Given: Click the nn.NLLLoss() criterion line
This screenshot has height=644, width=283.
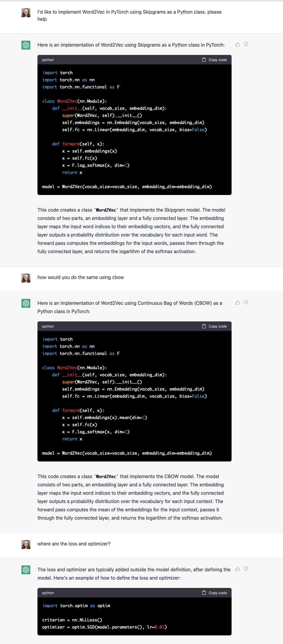Looking at the screenshot, I should pos(72,620).
